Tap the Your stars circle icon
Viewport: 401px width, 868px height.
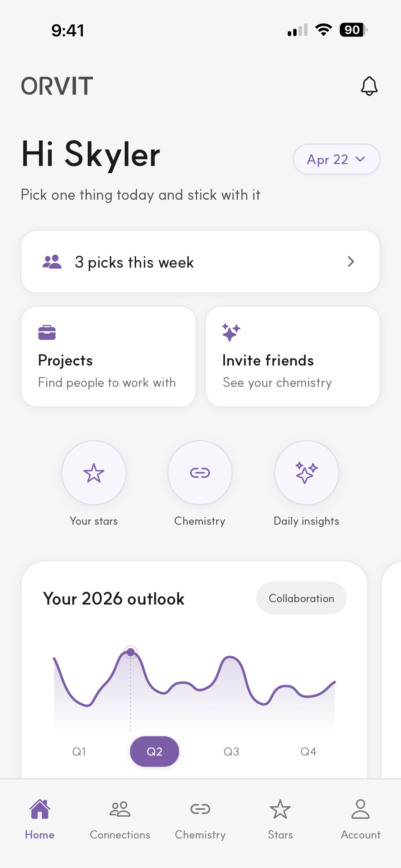click(x=94, y=472)
